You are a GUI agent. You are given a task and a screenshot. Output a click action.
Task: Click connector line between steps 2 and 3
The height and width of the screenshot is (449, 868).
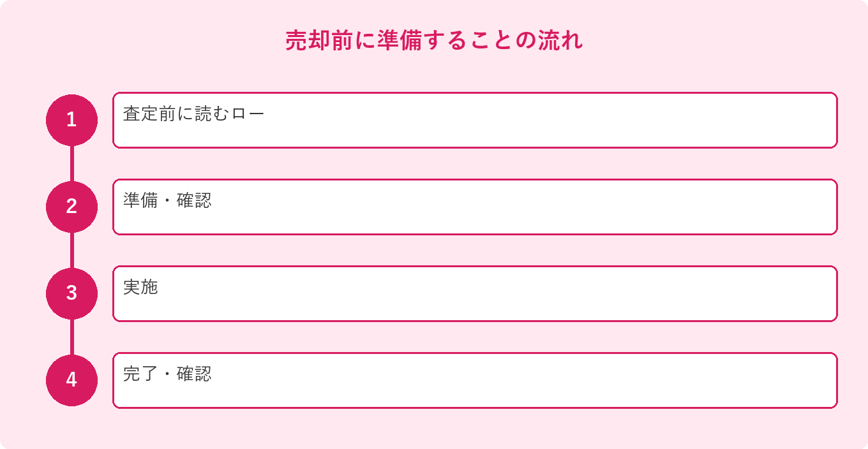(x=71, y=250)
